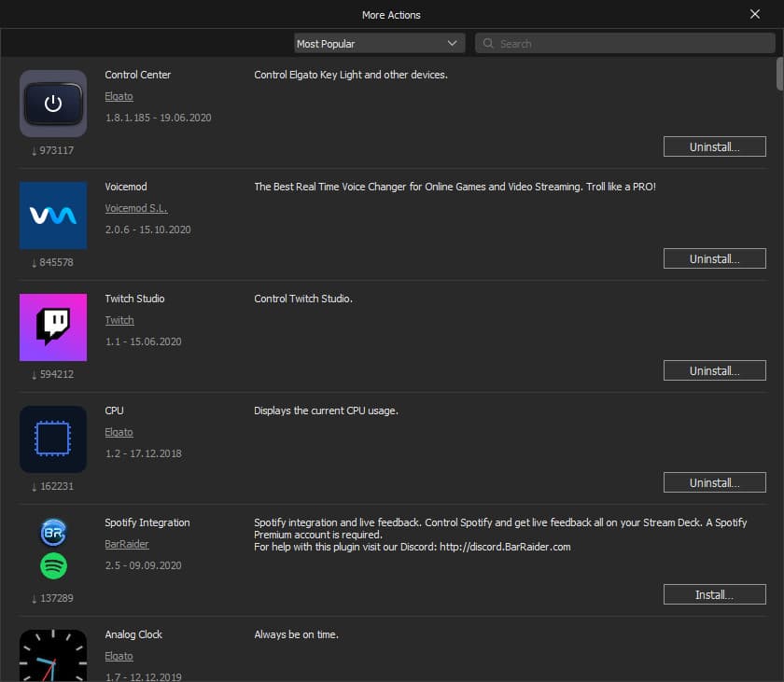Open Elgato link under Analog Clock
This screenshot has height=682, width=784.
(119, 656)
